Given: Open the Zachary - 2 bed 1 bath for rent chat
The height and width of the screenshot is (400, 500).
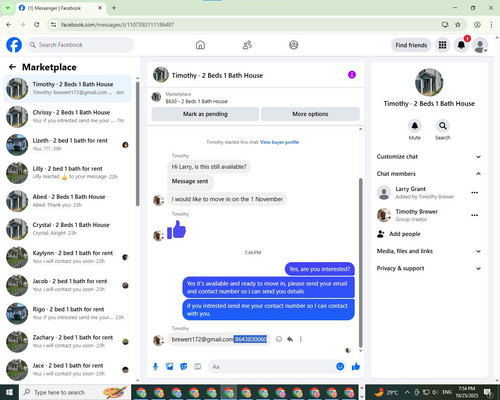Looking at the screenshot, I should coord(68,341).
